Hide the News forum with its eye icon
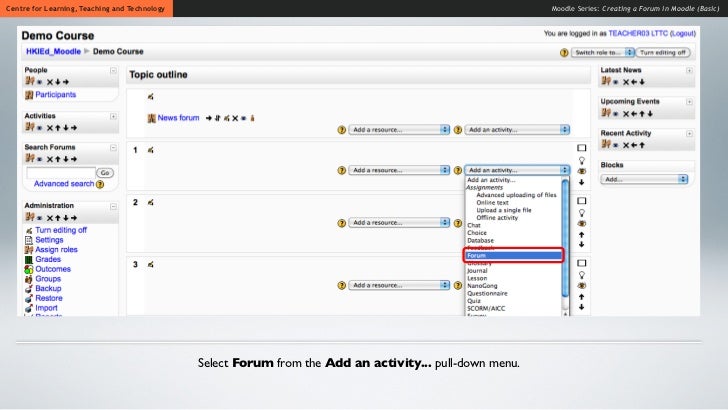This screenshot has height=410, width=728. click(x=244, y=118)
